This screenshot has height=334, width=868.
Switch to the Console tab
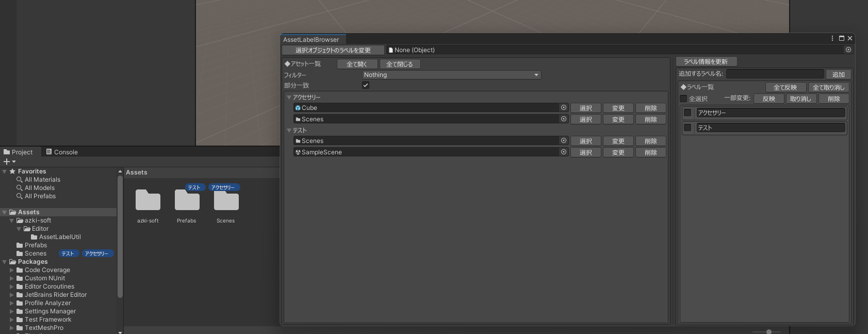pos(62,152)
